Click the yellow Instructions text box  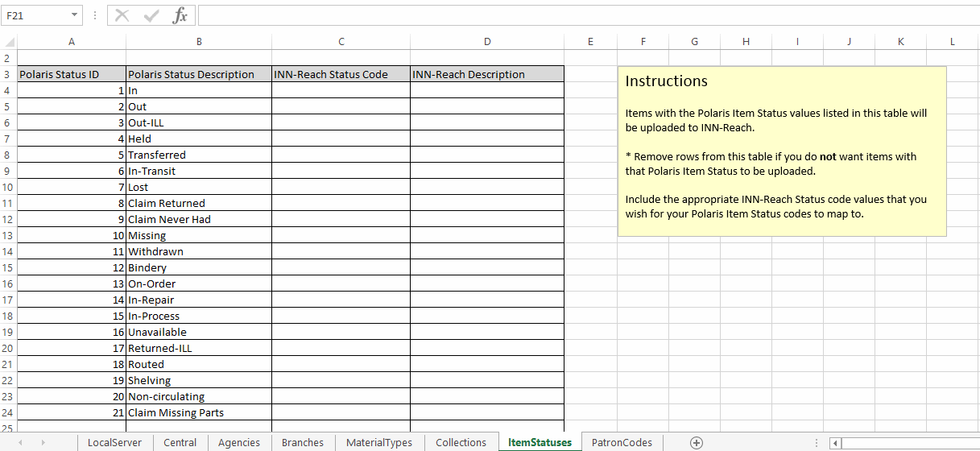781,151
